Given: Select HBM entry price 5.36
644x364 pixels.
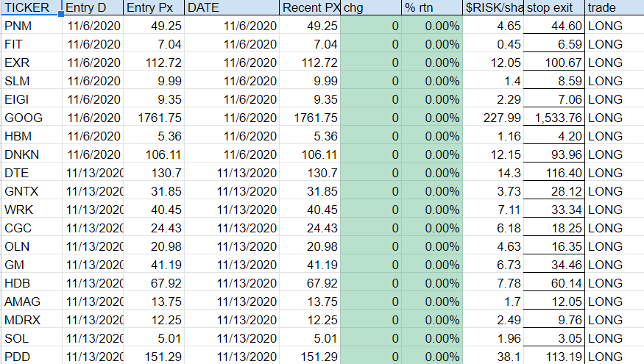Looking at the screenshot, I should pyautogui.click(x=154, y=136).
